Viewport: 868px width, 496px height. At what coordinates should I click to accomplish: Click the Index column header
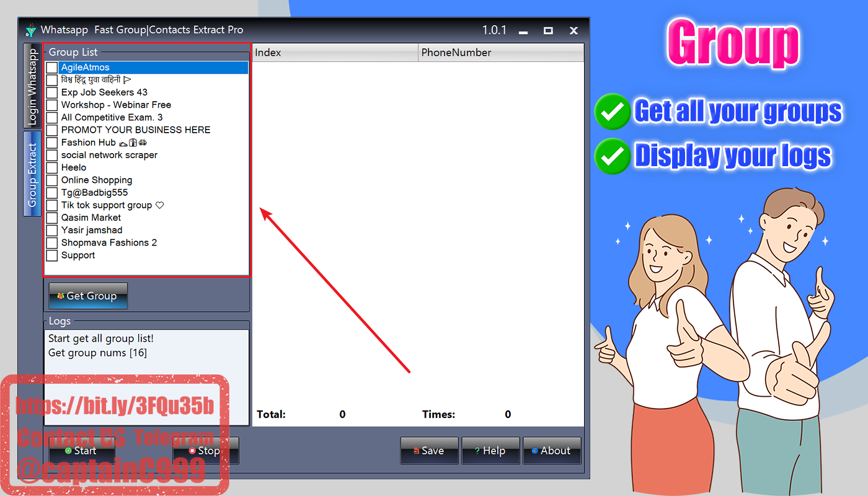click(x=335, y=53)
